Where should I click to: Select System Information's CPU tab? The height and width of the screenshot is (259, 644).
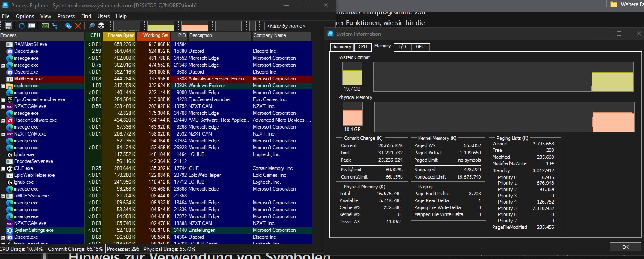[x=363, y=47]
